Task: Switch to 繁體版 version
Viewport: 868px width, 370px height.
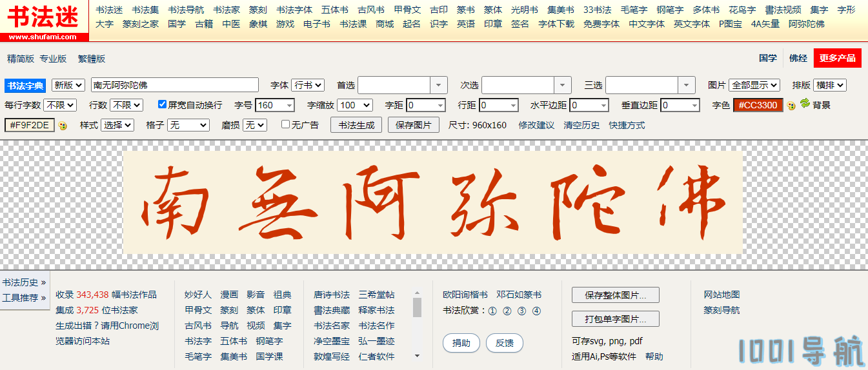Action: point(92,59)
